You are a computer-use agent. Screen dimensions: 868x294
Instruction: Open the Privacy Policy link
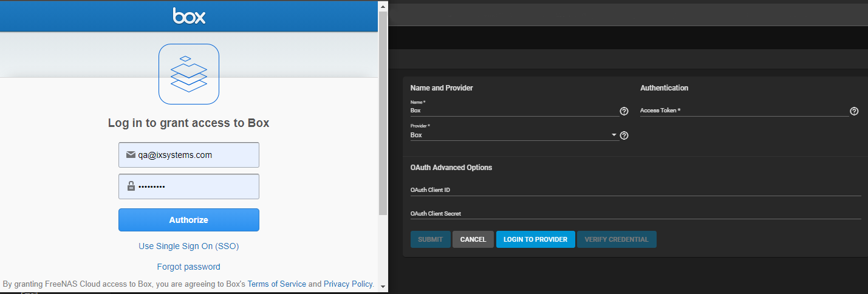click(347, 284)
